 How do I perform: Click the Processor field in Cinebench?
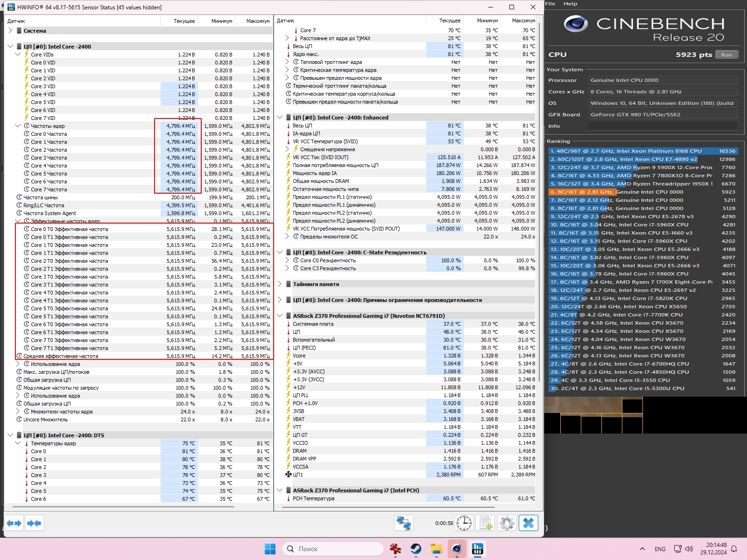tap(662, 80)
